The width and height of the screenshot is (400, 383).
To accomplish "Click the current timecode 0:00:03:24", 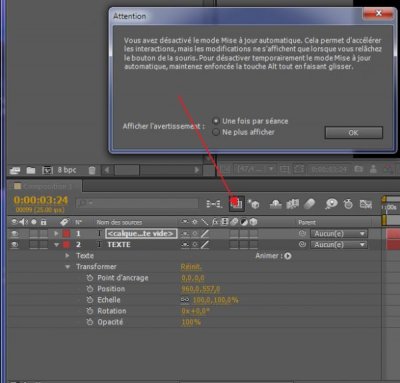I will coord(41,200).
